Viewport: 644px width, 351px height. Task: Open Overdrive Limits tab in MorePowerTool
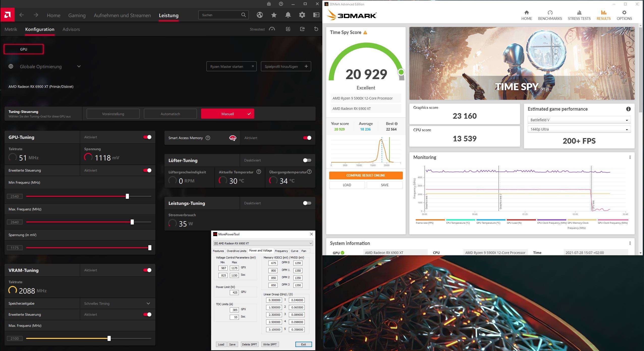(236, 251)
